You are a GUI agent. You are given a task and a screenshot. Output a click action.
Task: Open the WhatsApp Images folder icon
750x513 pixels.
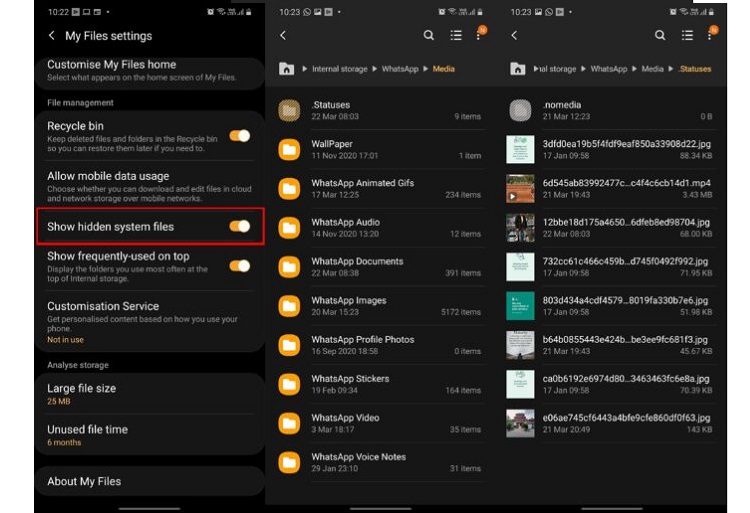coord(289,306)
